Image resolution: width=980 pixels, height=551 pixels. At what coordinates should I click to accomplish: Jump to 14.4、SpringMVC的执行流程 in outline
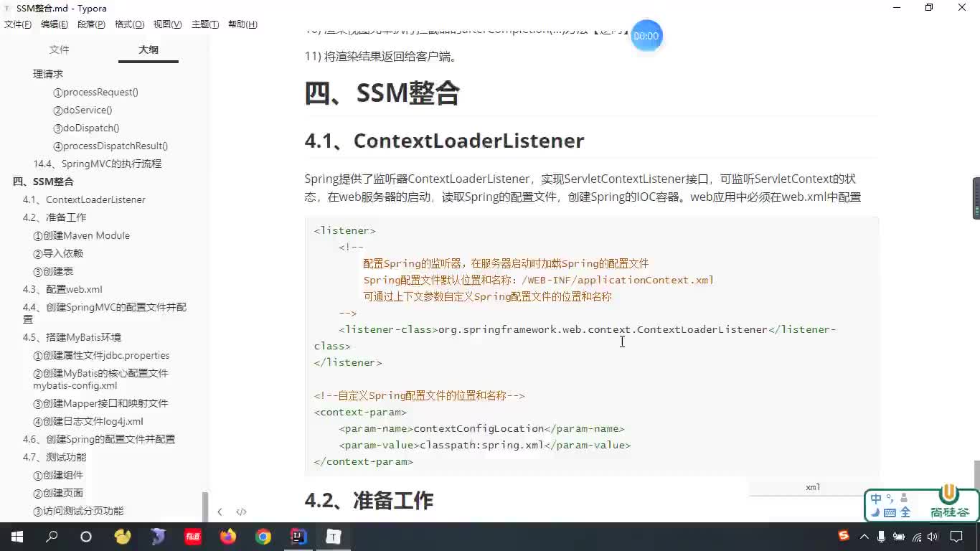[x=97, y=164]
